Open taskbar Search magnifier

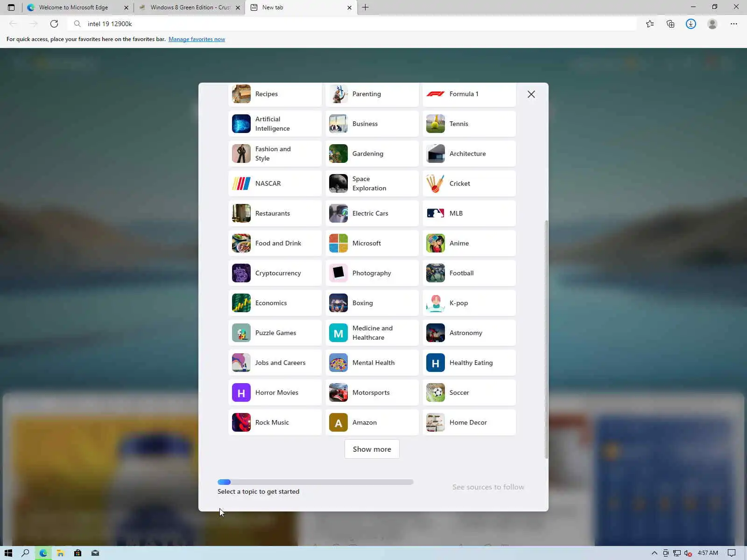click(x=26, y=553)
